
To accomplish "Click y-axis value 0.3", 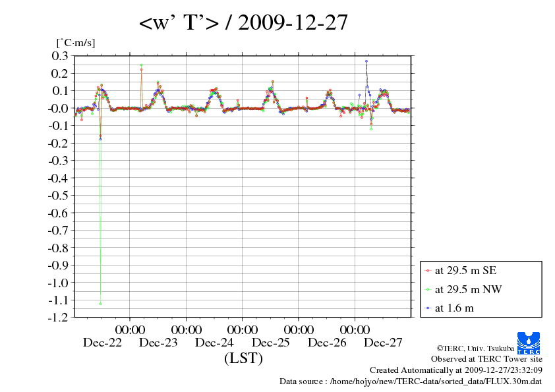I will pos(60,55).
